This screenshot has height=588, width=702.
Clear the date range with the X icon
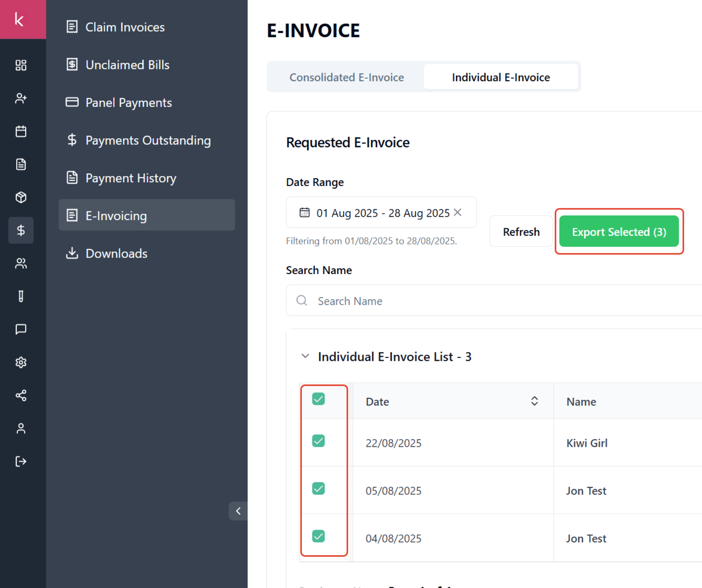pyautogui.click(x=457, y=212)
